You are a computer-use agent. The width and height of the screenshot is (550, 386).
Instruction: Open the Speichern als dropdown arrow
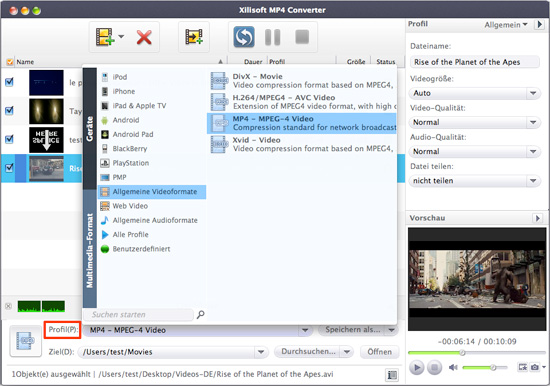pos(391,330)
